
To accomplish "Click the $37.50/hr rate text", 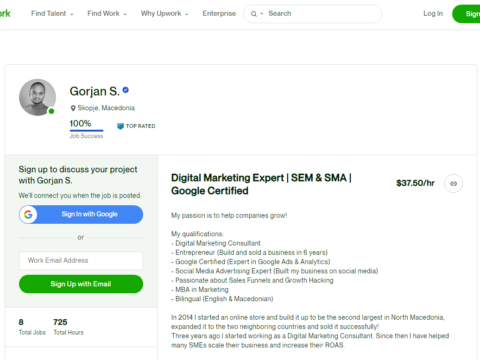I will coord(415,183).
